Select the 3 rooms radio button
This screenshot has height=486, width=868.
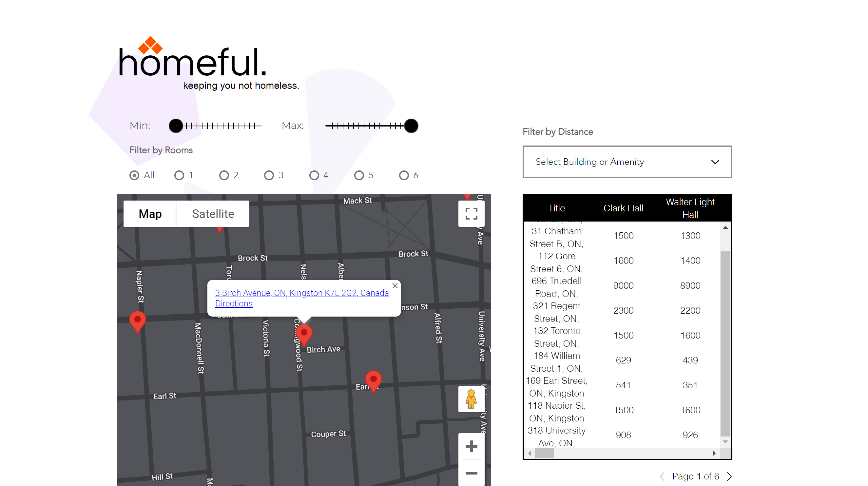[269, 175]
